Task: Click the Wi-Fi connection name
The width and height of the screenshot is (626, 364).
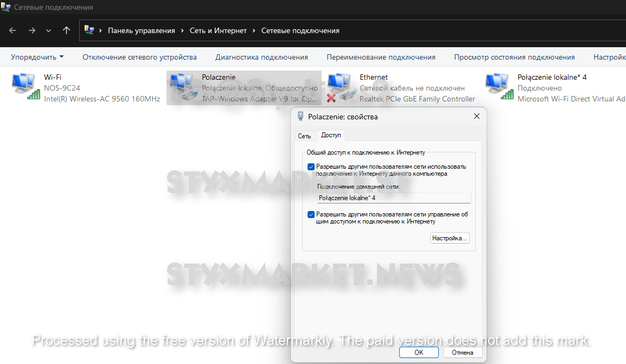Action: [53, 77]
